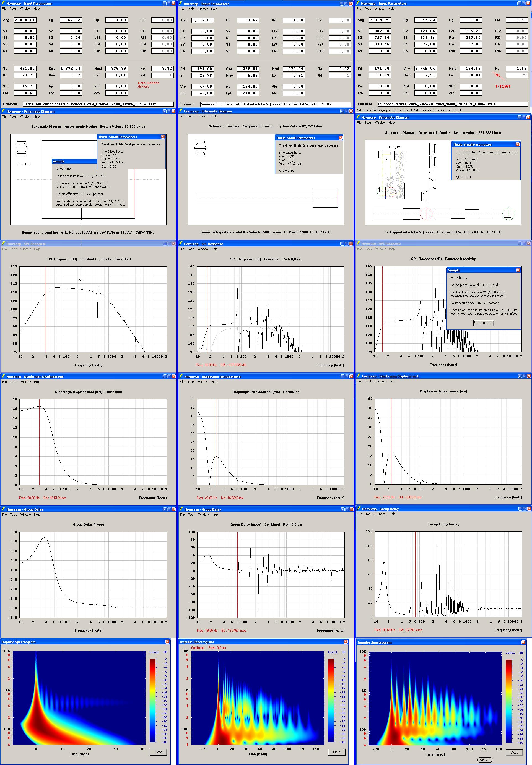Click the Re field containing 1,66

517,69
